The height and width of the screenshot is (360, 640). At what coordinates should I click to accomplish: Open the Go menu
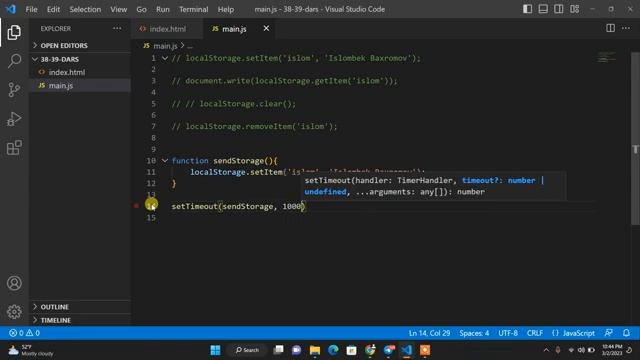click(141, 9)
